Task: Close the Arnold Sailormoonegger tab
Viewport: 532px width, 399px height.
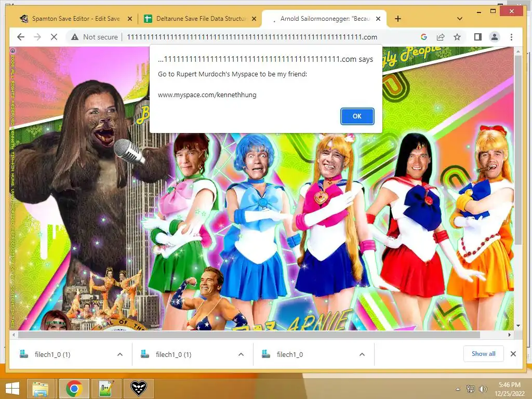Action: [x=378, y=19]
